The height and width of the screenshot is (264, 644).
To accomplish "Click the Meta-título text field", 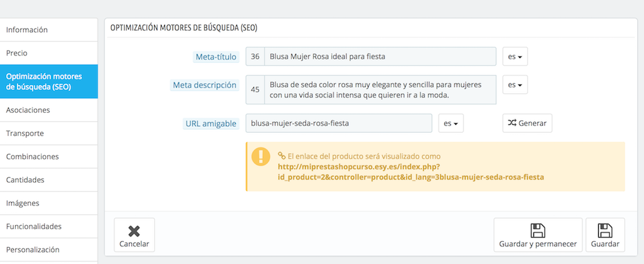I will pos(380,57).
